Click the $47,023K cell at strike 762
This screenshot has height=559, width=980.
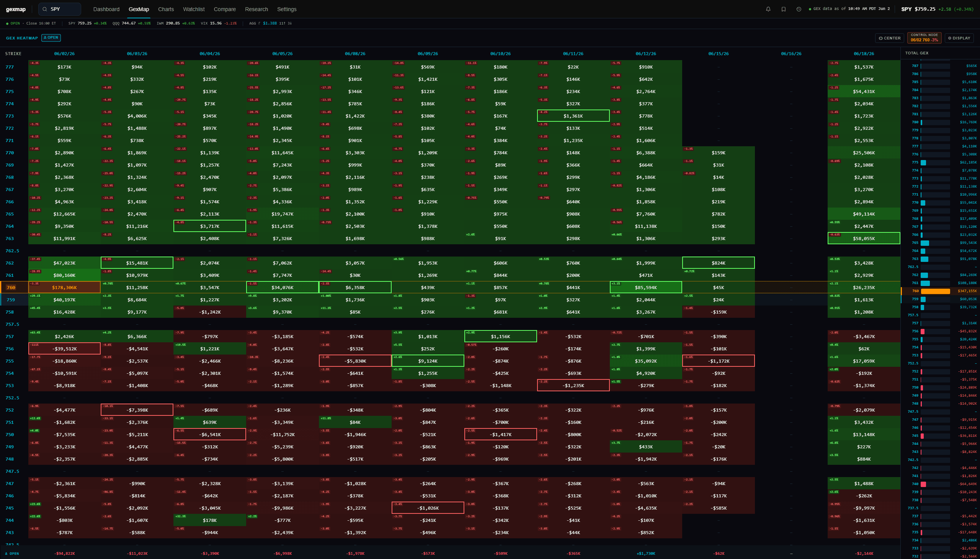64,263
